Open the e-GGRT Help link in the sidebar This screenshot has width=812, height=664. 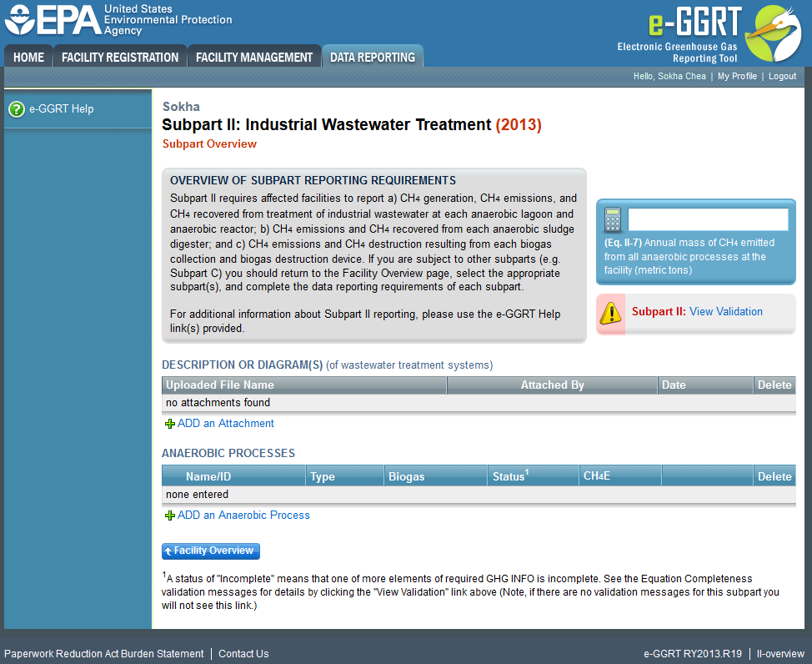(x=61, y=108)
